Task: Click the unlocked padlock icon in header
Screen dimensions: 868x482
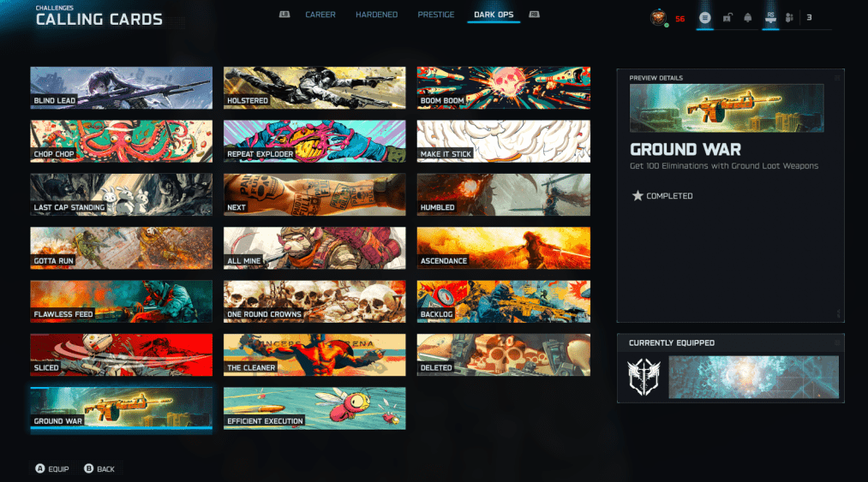Action: (727, 18)
